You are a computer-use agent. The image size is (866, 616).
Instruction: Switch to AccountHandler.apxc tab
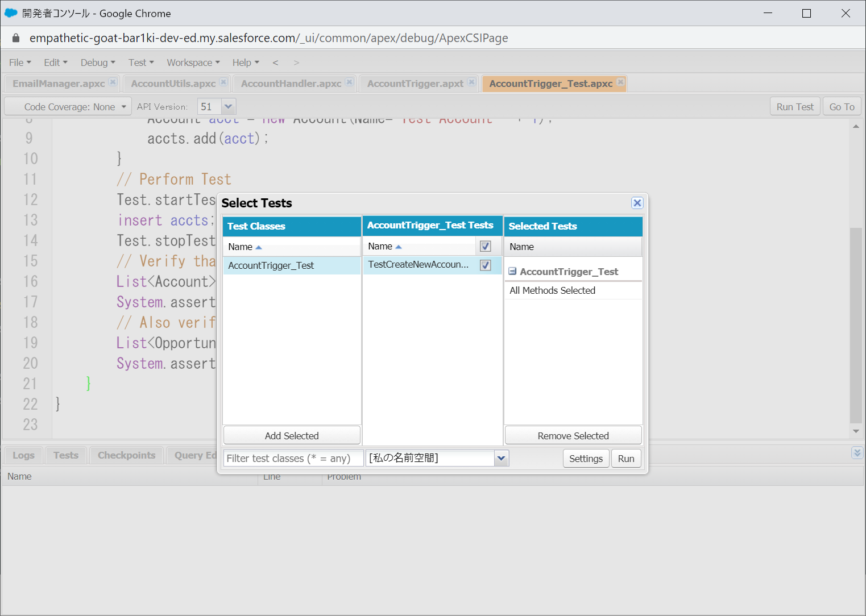coord(291,84)
